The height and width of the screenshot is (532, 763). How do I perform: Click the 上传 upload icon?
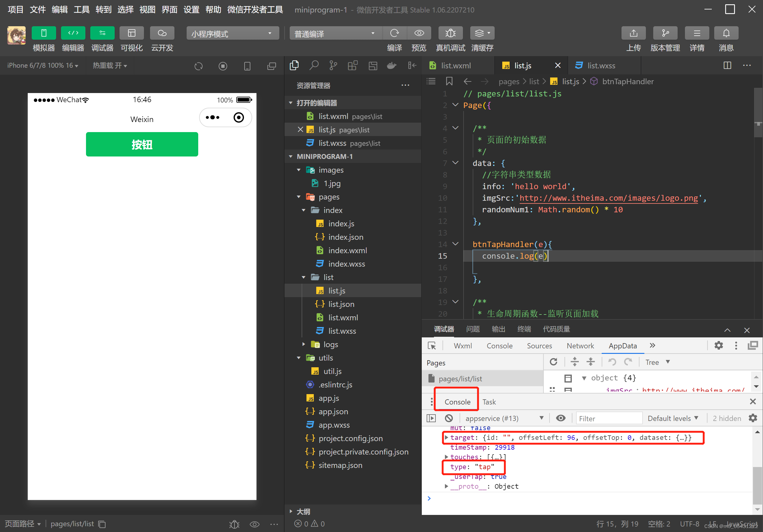coord(633,33)
